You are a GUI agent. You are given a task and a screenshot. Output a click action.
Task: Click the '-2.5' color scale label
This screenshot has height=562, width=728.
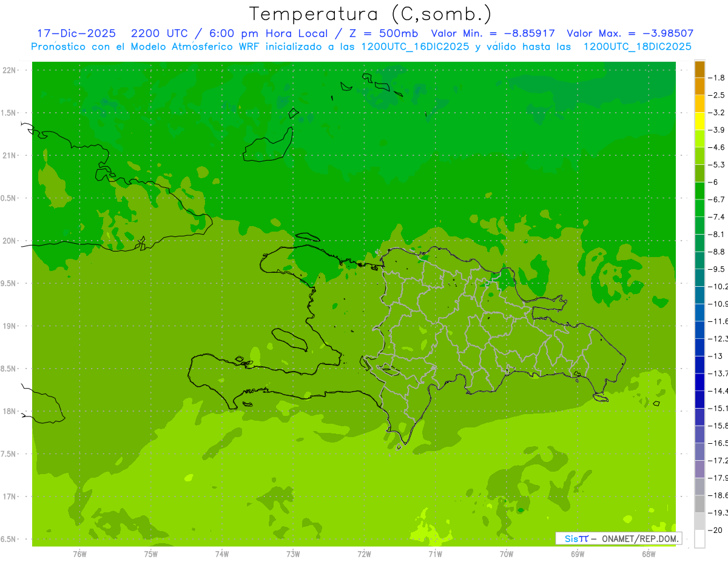click(717, 95)
